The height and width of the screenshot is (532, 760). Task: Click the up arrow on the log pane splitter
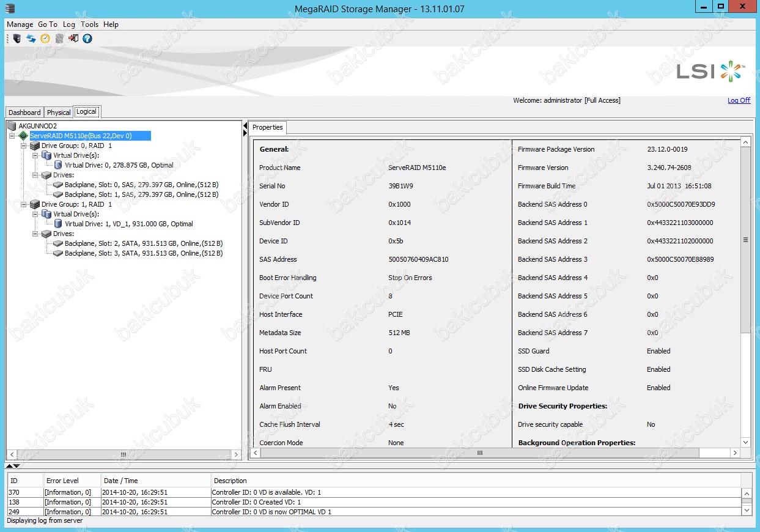click(x=9, y=466)
